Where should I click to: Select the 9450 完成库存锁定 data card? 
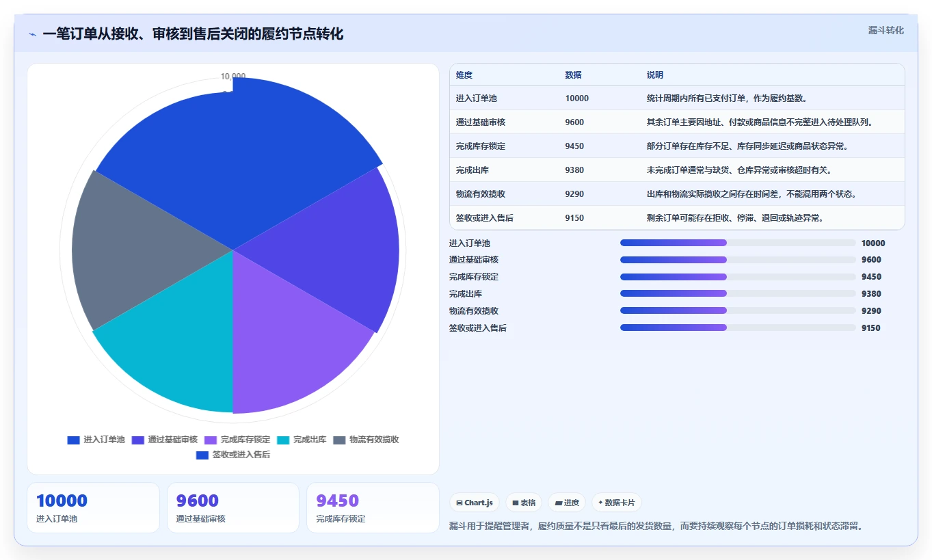pos(373,508)
